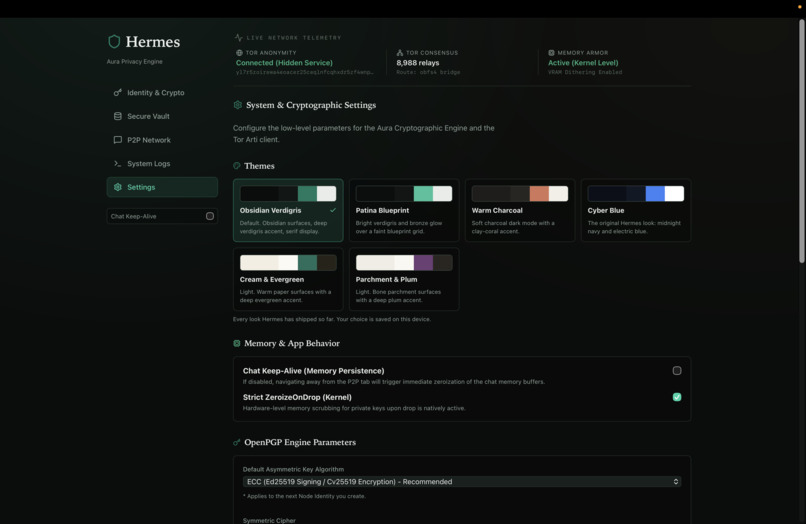Select the Obsidian Verdigris theme card
This screenshot has width=806, height=524.
point(288,210)
